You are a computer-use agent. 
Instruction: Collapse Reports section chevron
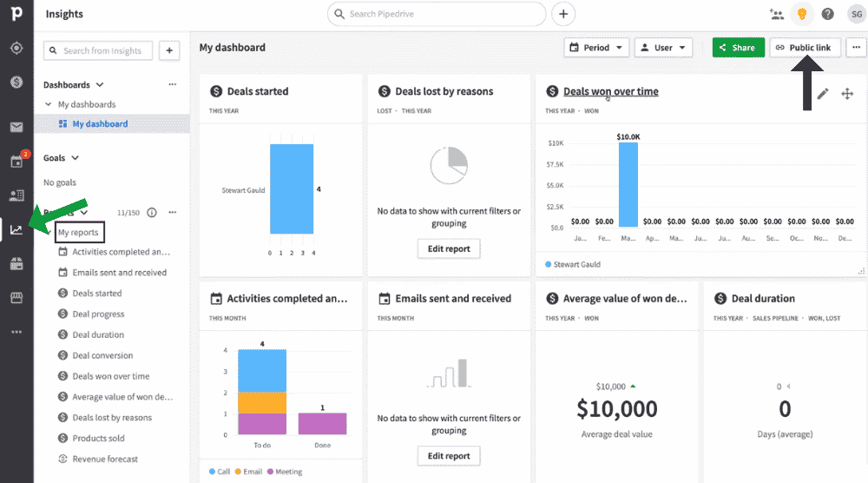(x=84, y=212)
